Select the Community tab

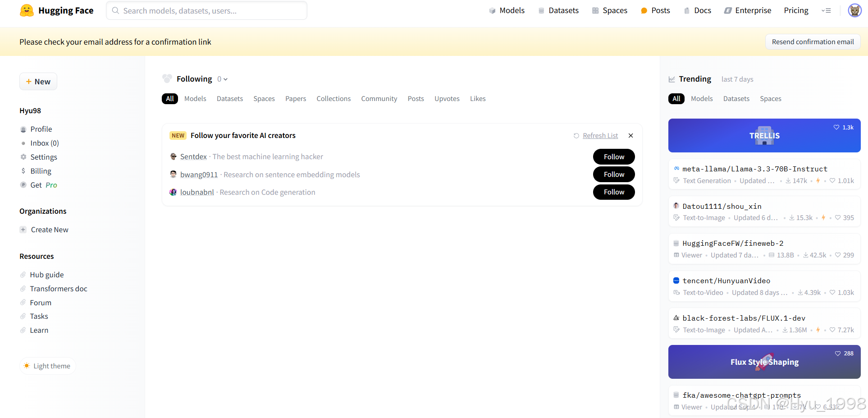pyautogui.click(x=379, y=99)
